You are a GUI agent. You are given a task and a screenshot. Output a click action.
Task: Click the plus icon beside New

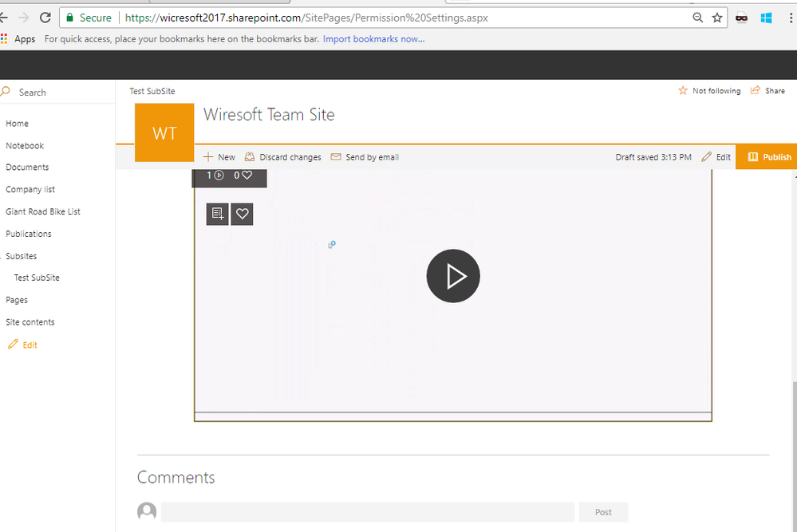tap(208, 157)
